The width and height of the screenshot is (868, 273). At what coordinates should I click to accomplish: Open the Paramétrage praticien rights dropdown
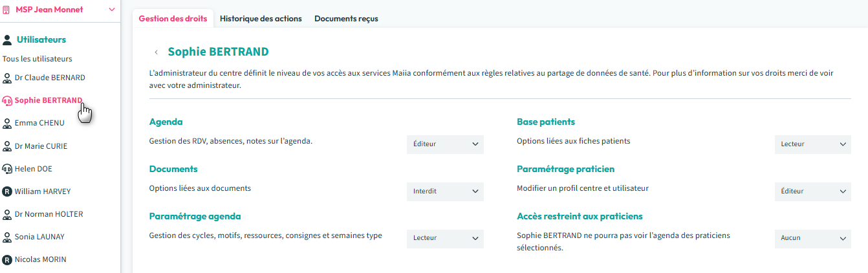[812, 191]
